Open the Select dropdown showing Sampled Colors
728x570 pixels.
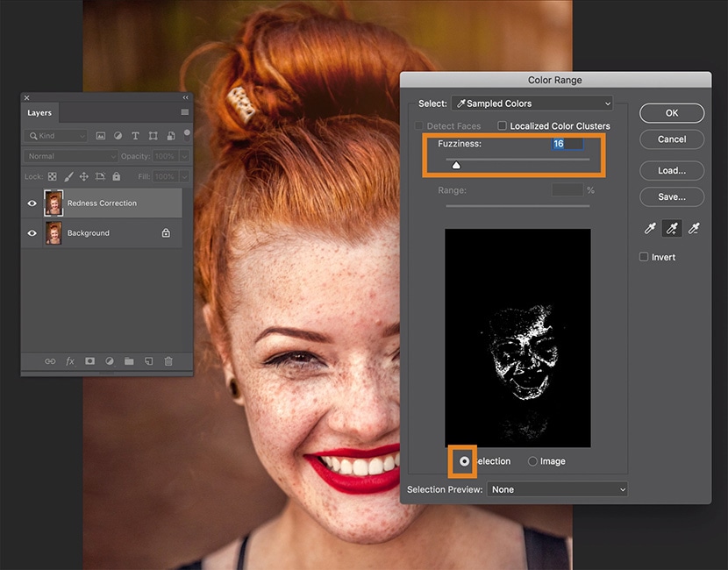[x=532, y=103]
